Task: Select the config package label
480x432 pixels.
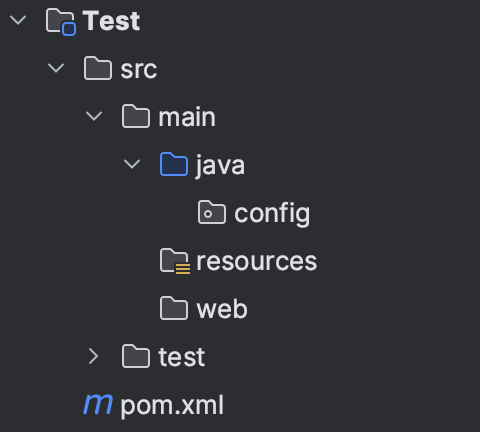Action: click(272, 214)
